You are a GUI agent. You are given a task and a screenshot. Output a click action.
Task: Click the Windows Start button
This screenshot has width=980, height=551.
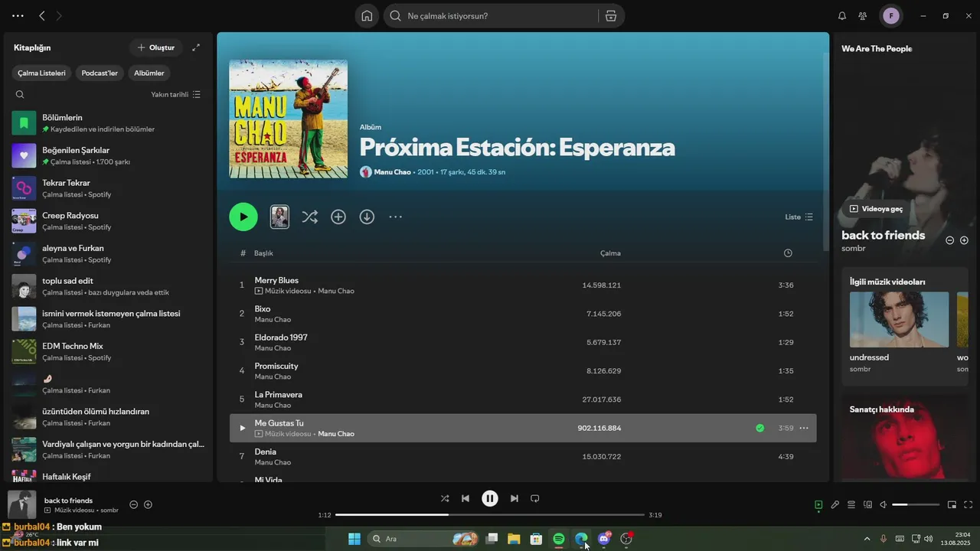pos(354,539)
